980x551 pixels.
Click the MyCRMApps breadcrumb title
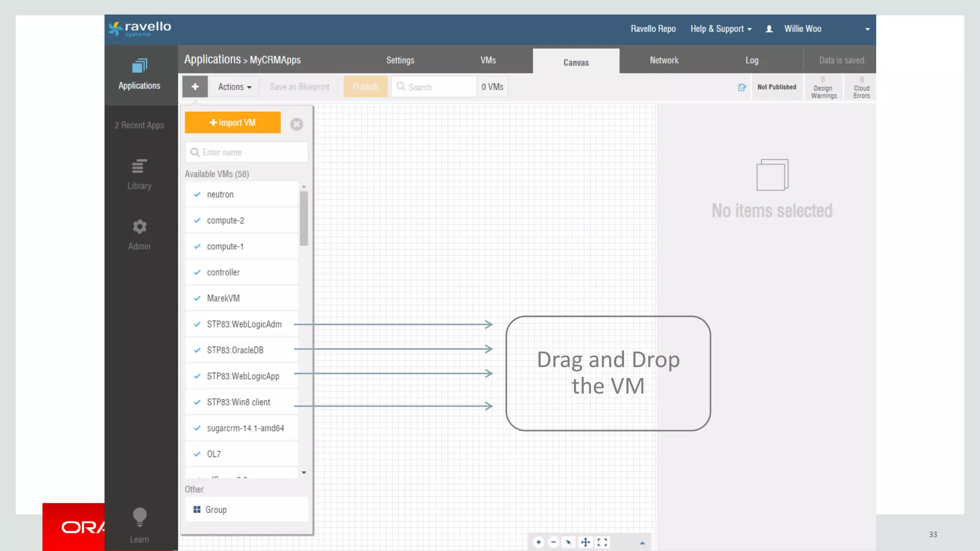click(275, 60)
